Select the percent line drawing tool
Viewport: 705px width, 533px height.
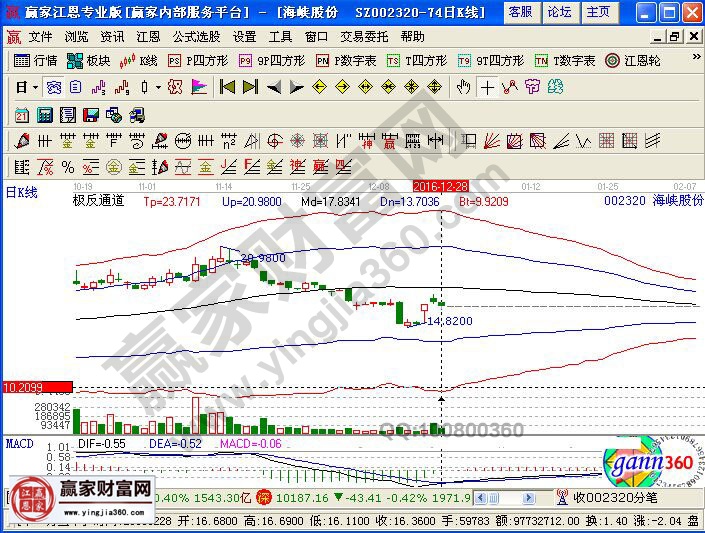pyautogui.click(x=67, y=166)
